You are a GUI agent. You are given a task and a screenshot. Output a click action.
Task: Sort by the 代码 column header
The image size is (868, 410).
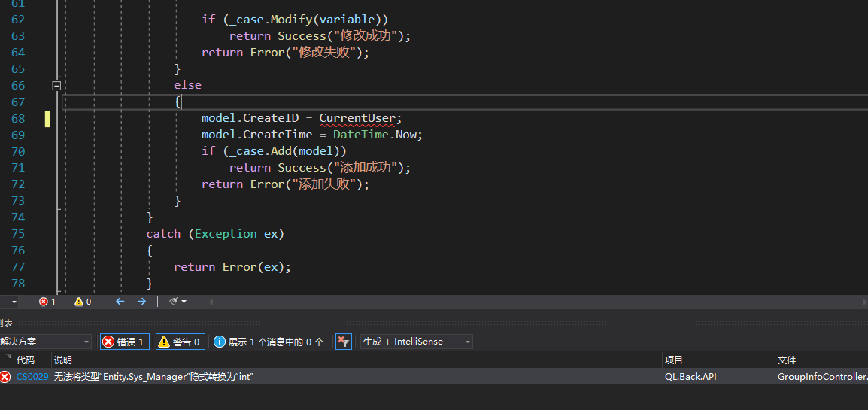26,360
